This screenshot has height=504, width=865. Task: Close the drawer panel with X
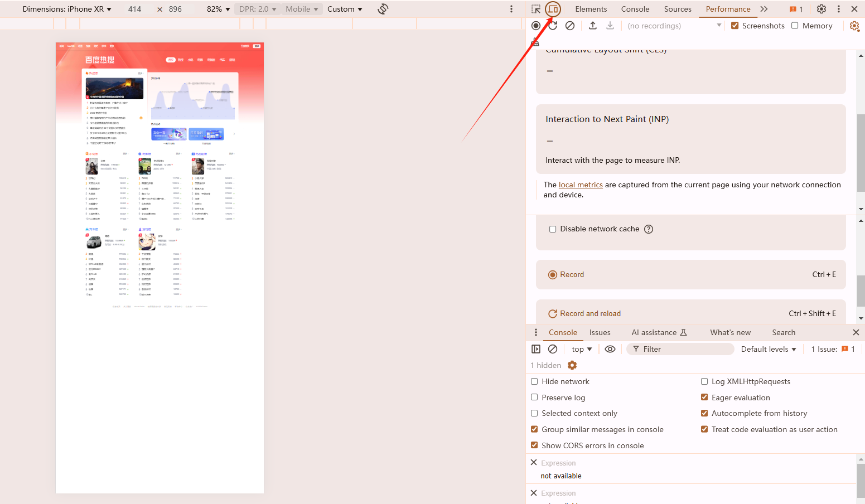(x=856, y=332)
